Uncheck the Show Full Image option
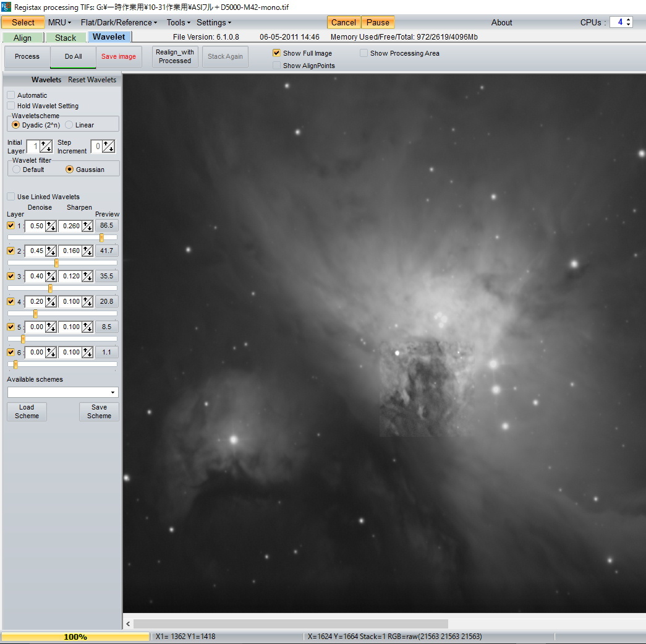 click(276, 53)
